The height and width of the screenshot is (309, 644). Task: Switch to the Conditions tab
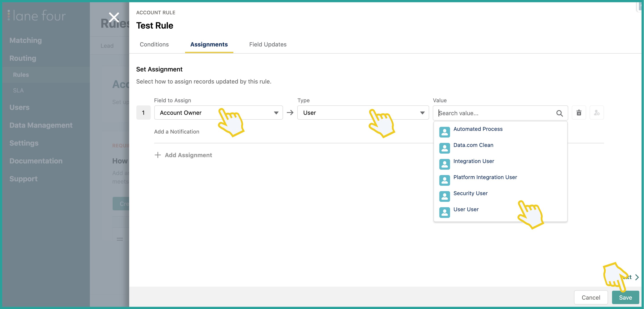pyautogui.click(x=154, y=44)
